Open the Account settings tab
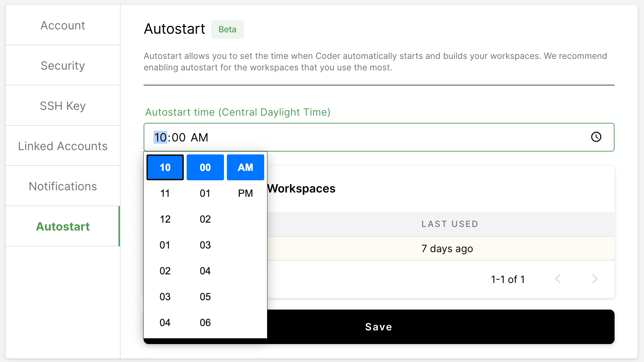644x362 pixels. pos(63,25)
